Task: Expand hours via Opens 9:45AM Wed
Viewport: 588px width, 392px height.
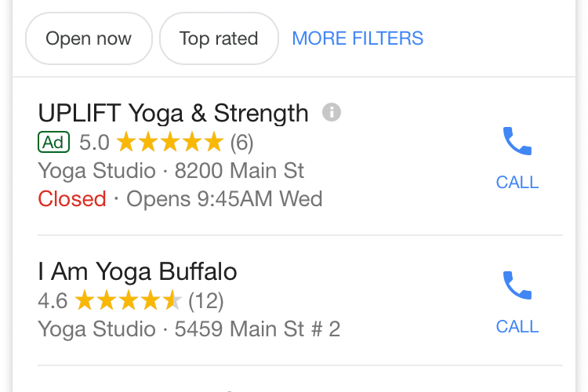Action: [x=224, y=199]
